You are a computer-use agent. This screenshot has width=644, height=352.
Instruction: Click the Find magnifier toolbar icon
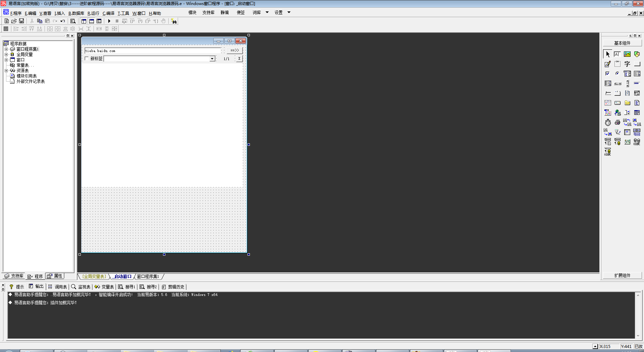pyautogui.click(x=73, y=21)
